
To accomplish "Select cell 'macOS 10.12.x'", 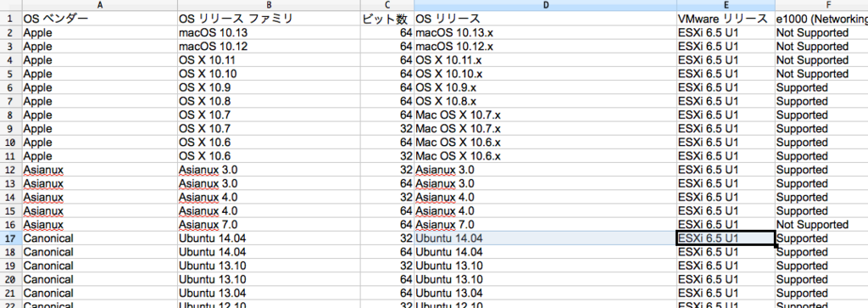I will click(545, 47).
